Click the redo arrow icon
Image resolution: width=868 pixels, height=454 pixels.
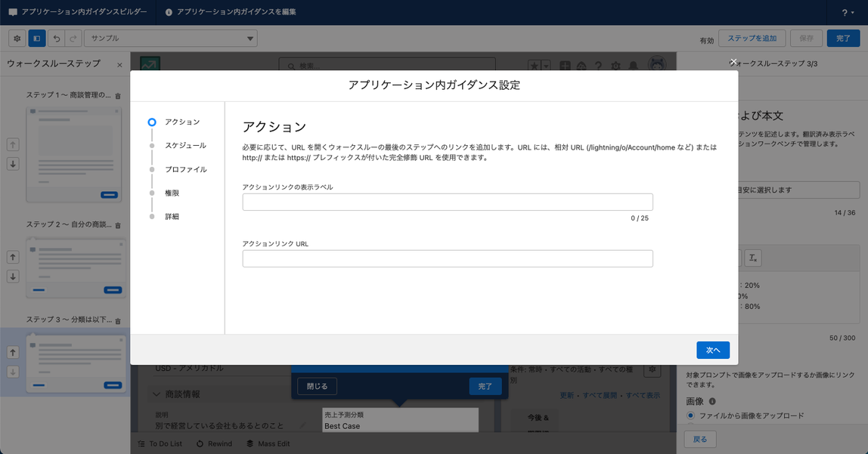(x=73, y=39)
